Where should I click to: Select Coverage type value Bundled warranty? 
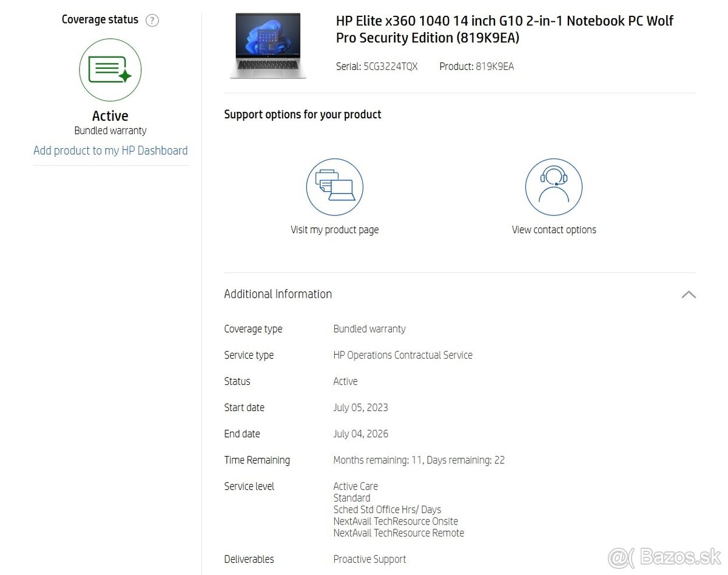click(x=369, y=329)
